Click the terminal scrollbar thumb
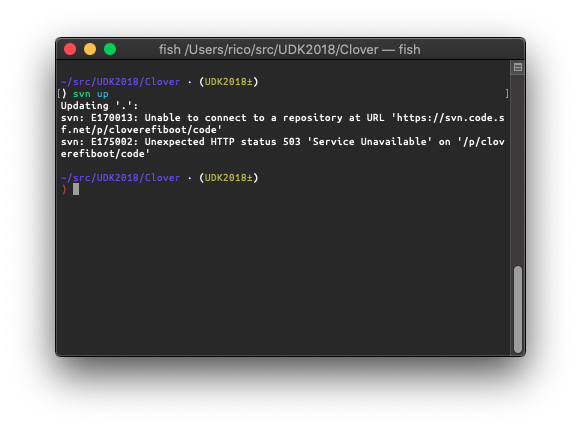 pos(518,310)
